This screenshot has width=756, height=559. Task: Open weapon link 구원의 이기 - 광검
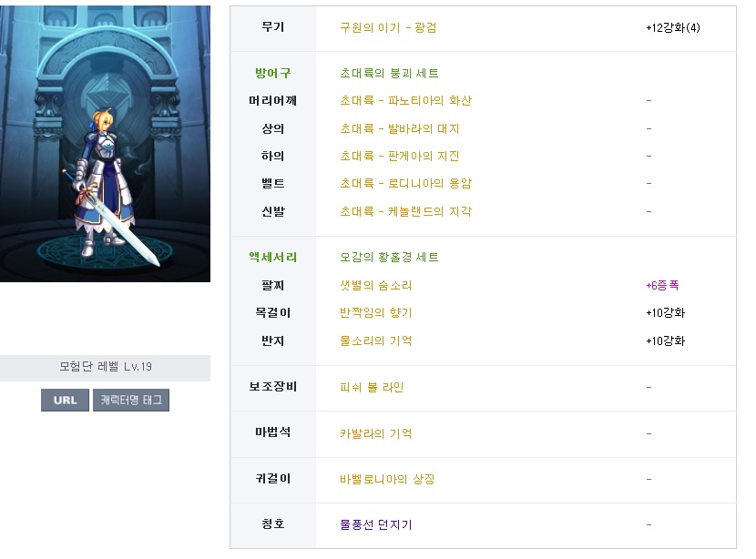(388, 28)
